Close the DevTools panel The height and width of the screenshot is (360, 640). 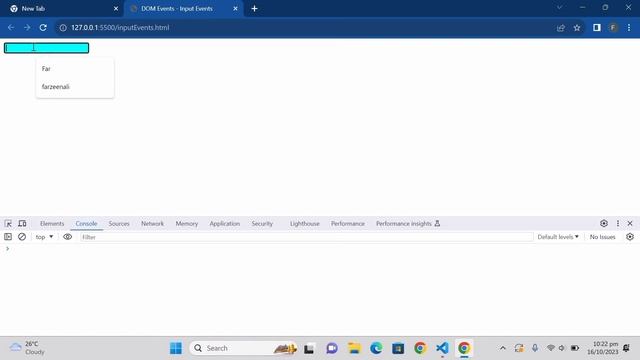pos(630,223)
